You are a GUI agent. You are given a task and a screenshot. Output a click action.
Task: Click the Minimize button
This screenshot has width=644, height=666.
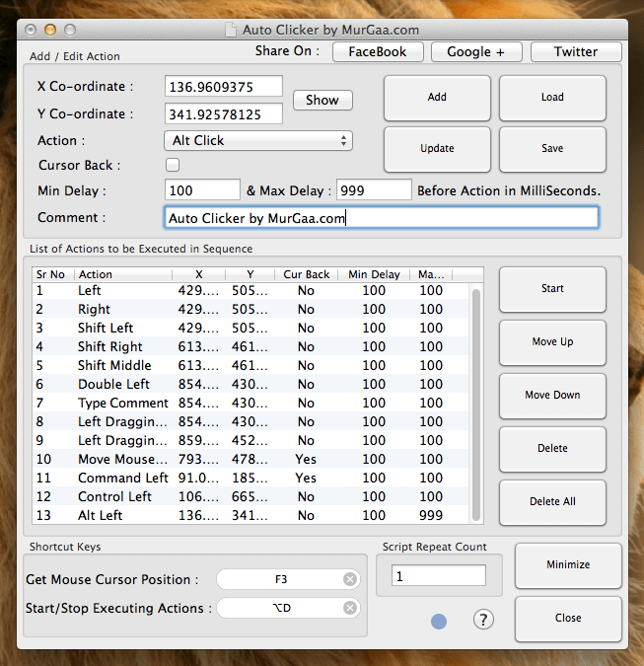[568, 565]
